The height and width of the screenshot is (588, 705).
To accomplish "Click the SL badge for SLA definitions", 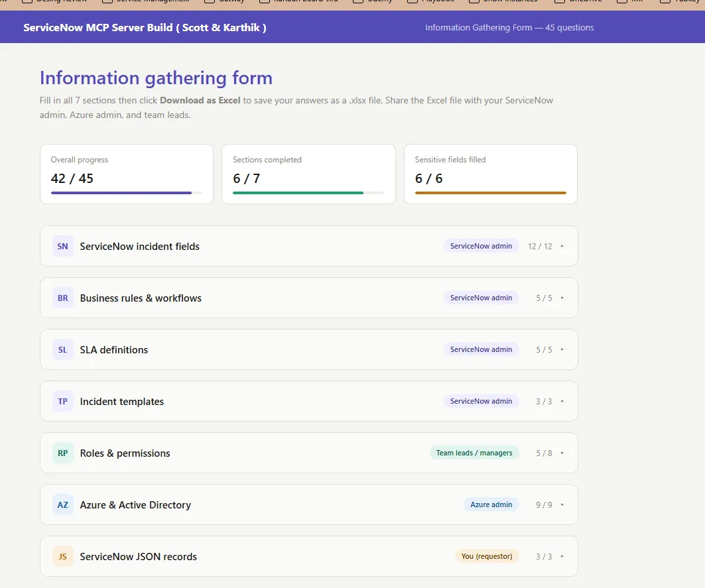I will tap(62, 350).
